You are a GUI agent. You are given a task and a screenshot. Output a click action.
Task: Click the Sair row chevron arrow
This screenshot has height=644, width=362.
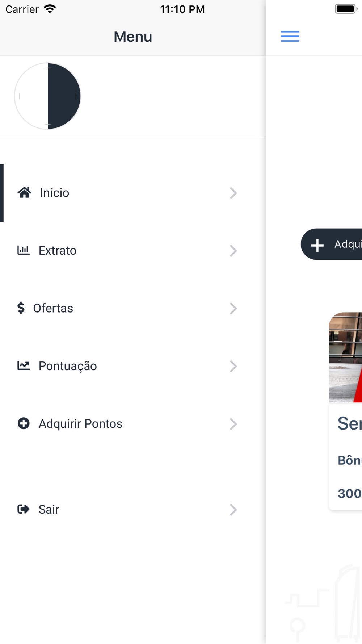pyautogui.click(x=233, y=510)
